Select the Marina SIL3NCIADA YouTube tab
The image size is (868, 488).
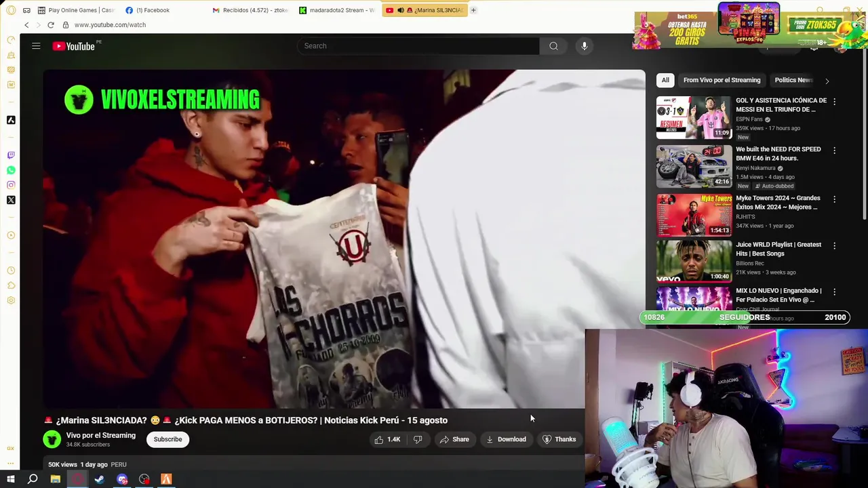pyautogui.click(x=425, y=10)
